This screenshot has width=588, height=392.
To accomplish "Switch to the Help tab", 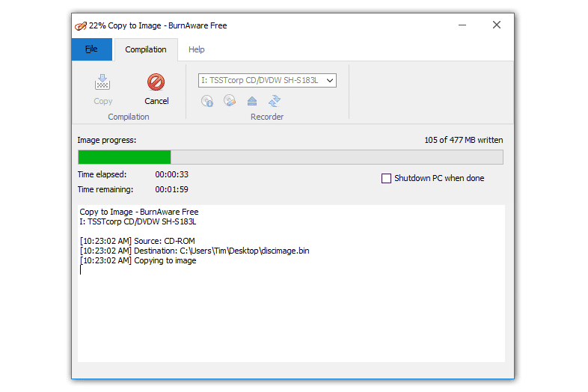I will (x=197, y=49).
